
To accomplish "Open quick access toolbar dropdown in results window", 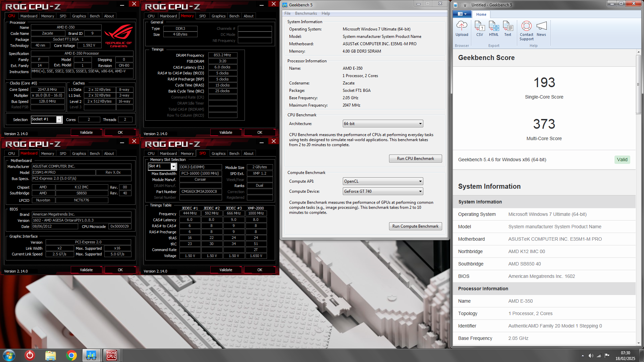I will coord(465,5).
